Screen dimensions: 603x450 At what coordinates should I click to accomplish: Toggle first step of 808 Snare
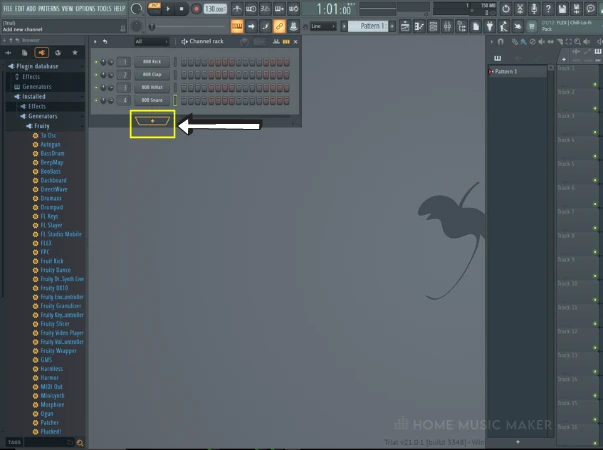(184, 101)
